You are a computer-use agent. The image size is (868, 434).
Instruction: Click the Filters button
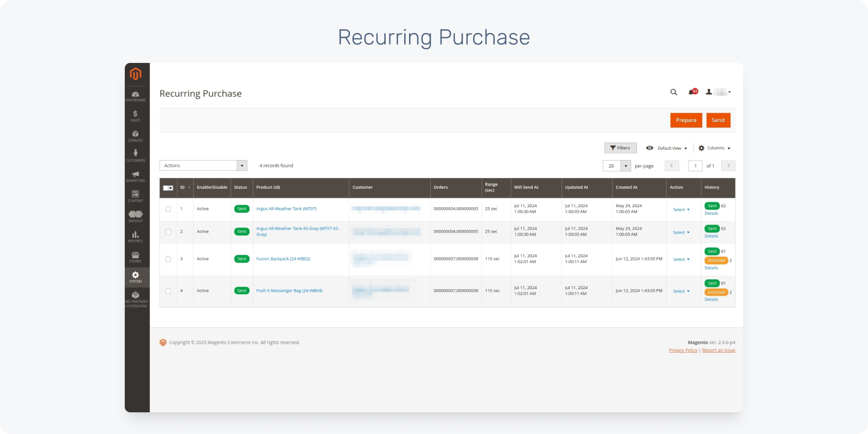pos(620,148)
